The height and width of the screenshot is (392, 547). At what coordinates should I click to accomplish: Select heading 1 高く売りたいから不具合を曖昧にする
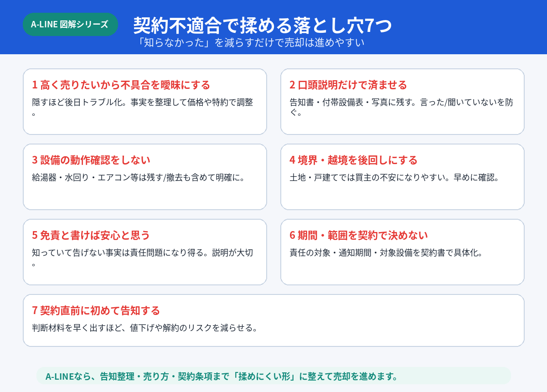(x=121, y=85)
